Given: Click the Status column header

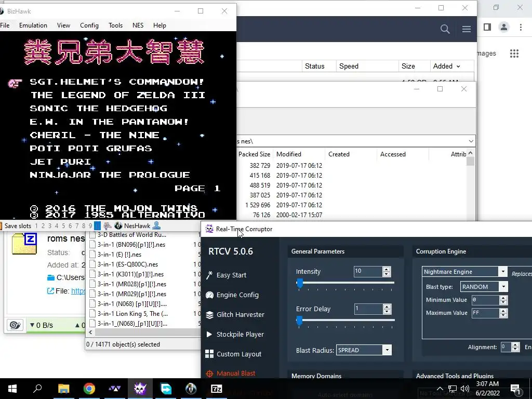Looking at the screenshot, I should [x=314, y=66].
